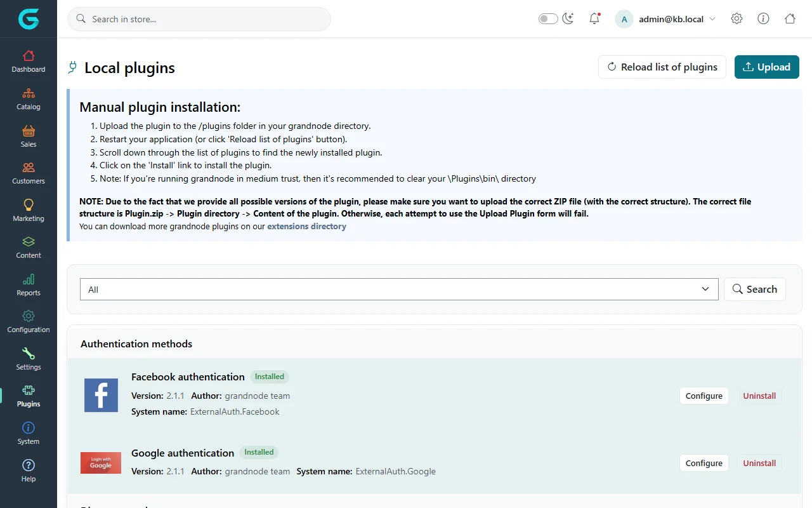
Task: Click the Installed badge on Facebook authentication
Action: click(270, 377)
